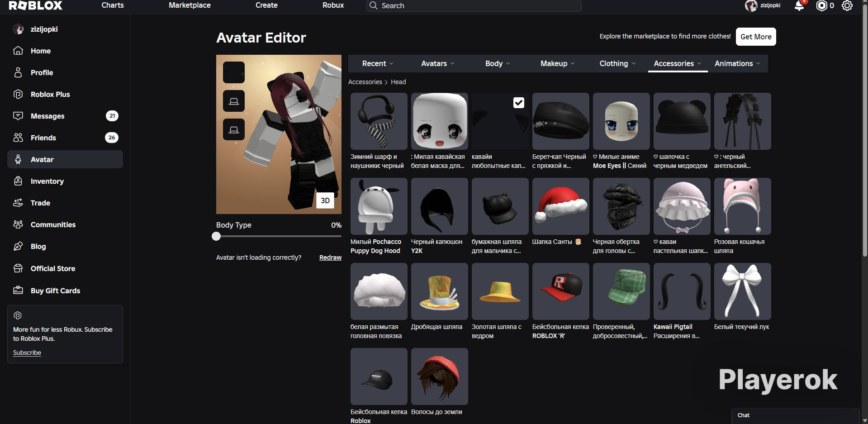Click the second equipped hat slot
Viewport: 868px width, 424px height.
pos(234,101)
